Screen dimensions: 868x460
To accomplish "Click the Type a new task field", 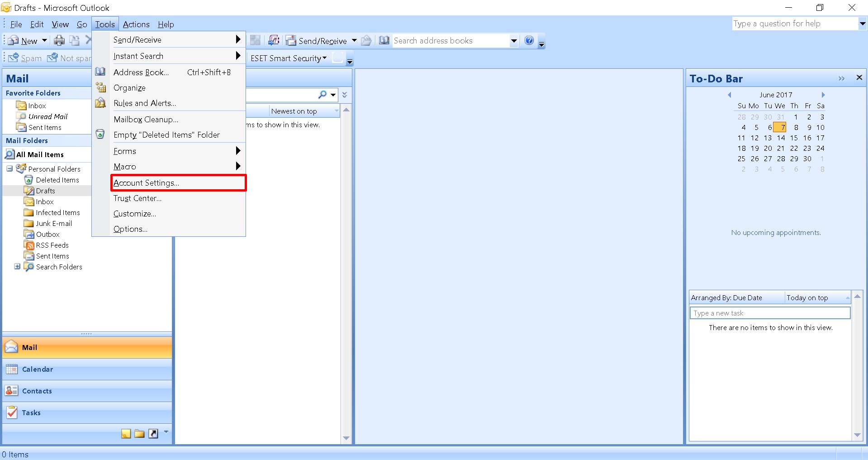I will click(770, 313).
